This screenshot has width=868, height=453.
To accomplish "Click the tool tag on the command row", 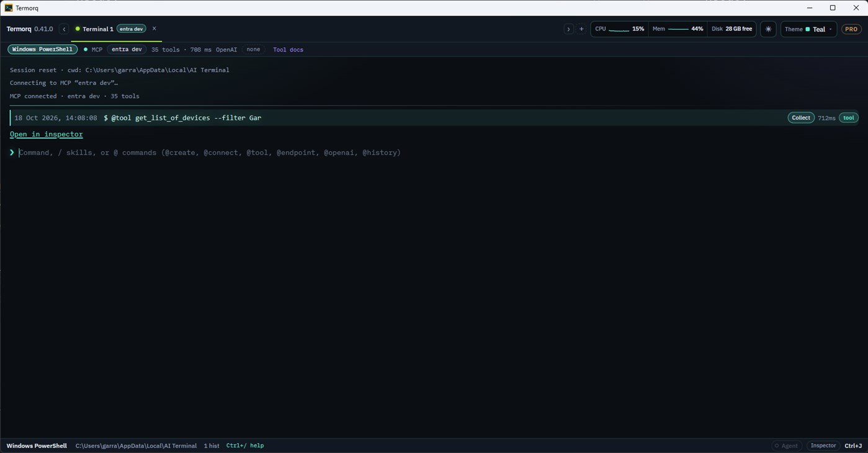I will pos(848,118).
